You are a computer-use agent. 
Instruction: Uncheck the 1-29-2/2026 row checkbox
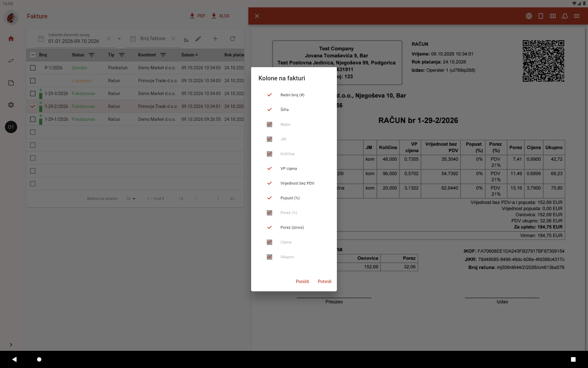(33, 106)
